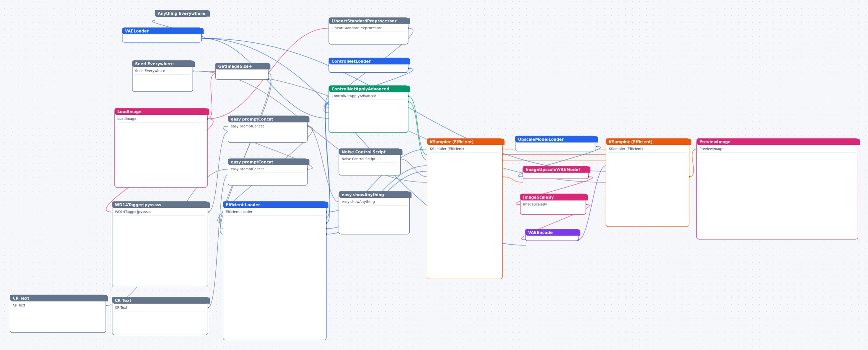Click the 'PreviewImage' label inside the node body
Image resolution: width=868 pixels, height=350 pixels.
pyautogui.click(x=711, y=149)
